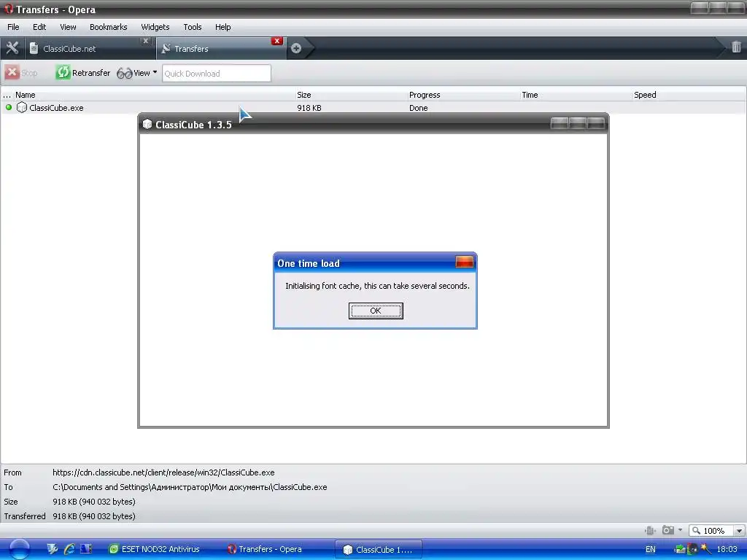The height and width of the screenshot is (560, 747).
Task: Switch to ClassiCube taskbar button
Action: [x=379, y=549]
